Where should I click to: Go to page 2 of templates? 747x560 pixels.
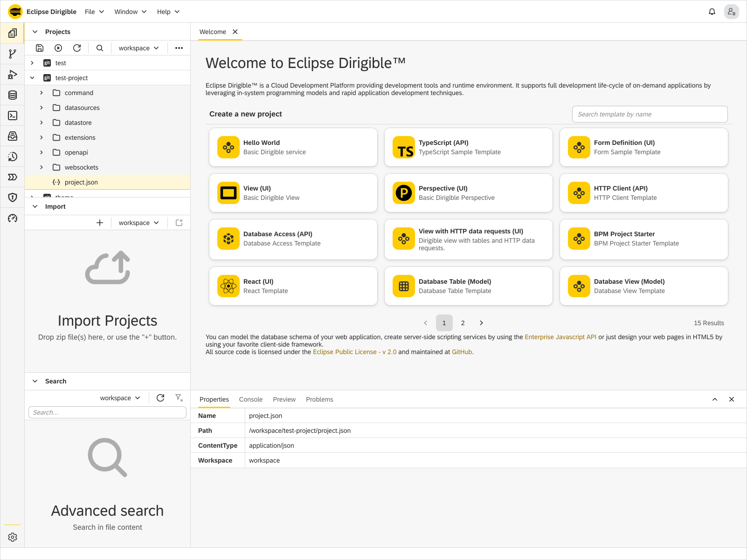(x=463, y=323)
